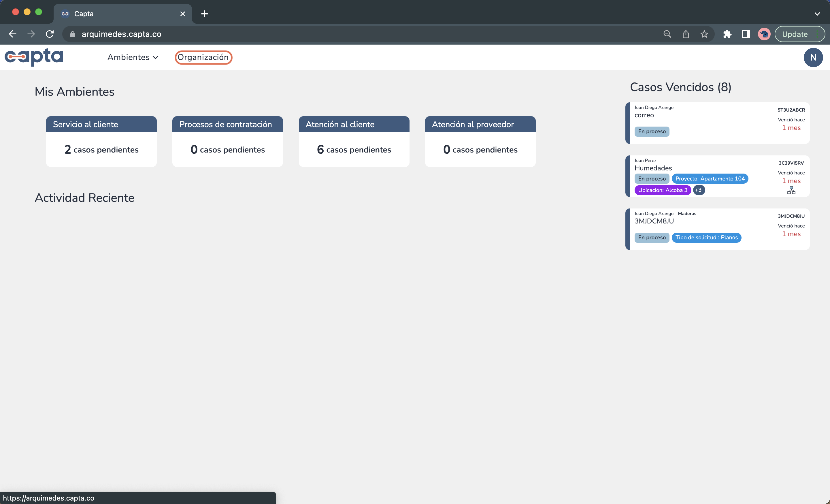Click the arquimedes.capta.co address field
The width and height of the screenshot is (830, 504).
121,34
